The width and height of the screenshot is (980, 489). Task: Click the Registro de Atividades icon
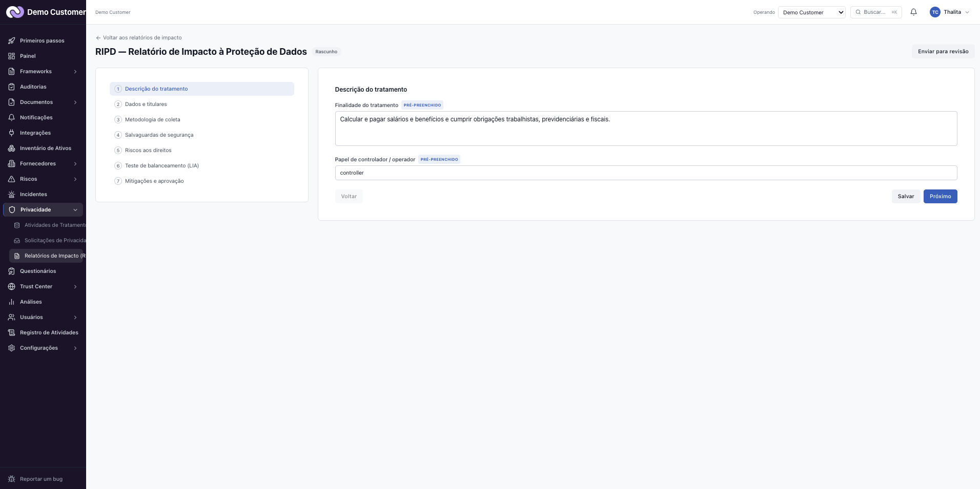pyautogui.click(x=12, y=332)
